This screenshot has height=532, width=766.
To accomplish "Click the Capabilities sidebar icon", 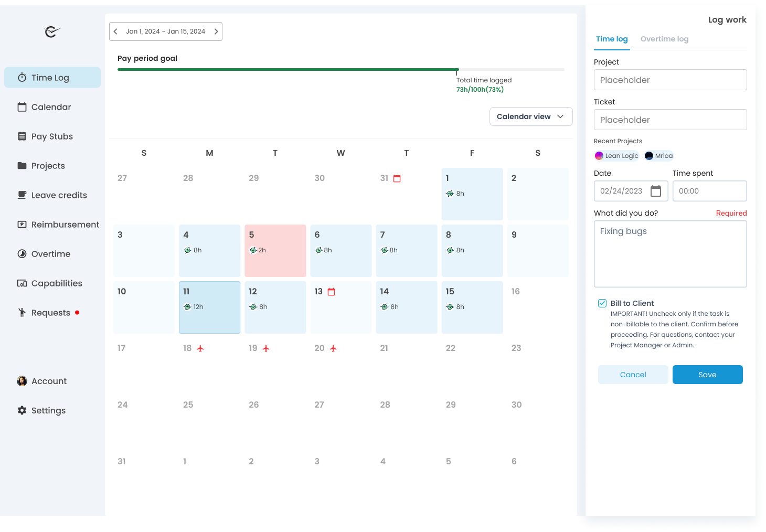I will click(x=22, y=283).
